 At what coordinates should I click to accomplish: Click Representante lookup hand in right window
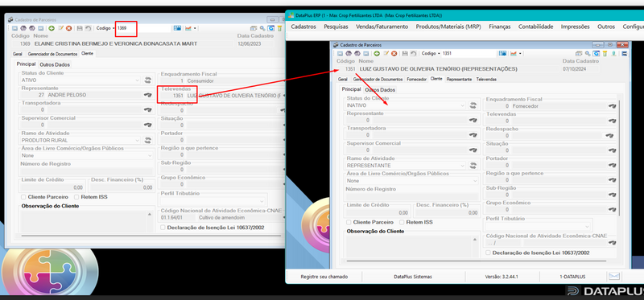[x=473, y=121]
